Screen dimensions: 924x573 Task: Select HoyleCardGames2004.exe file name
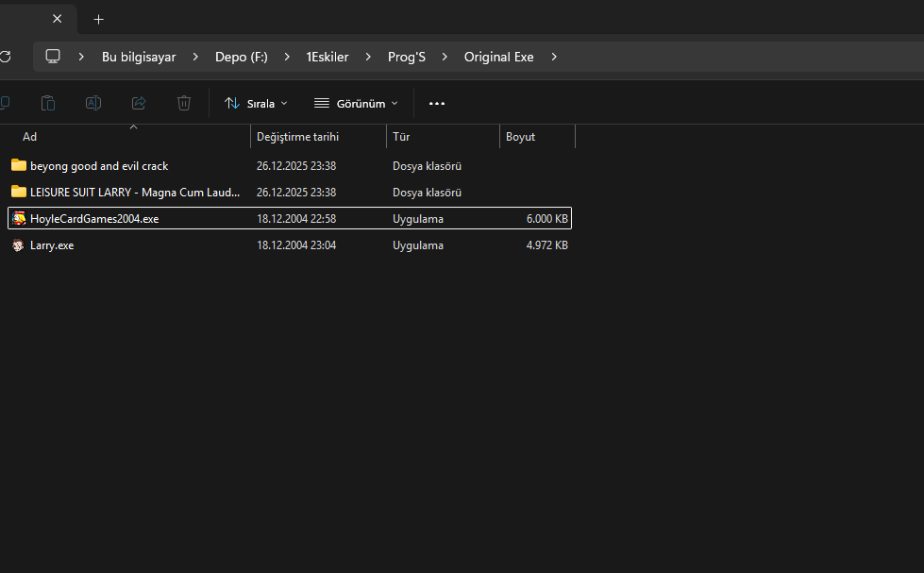pyautogui.click(x=94, y=219)
